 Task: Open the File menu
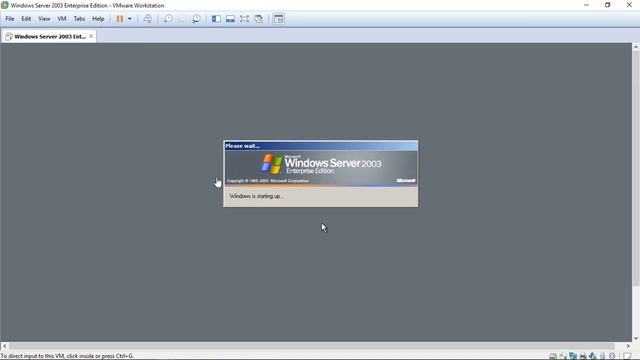tap(10, 19)
